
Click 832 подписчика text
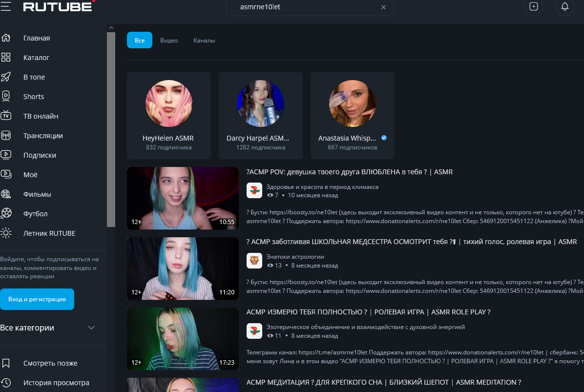(169, 147)
